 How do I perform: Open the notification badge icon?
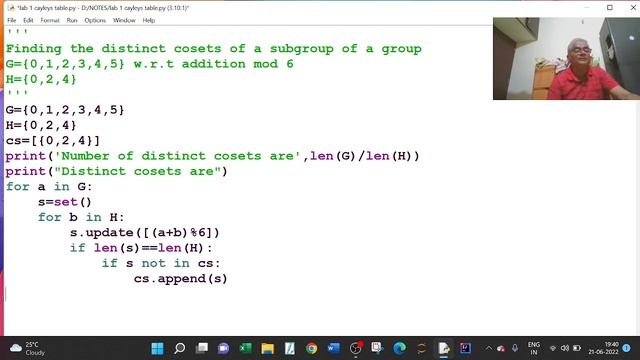(x=627, y=348)
